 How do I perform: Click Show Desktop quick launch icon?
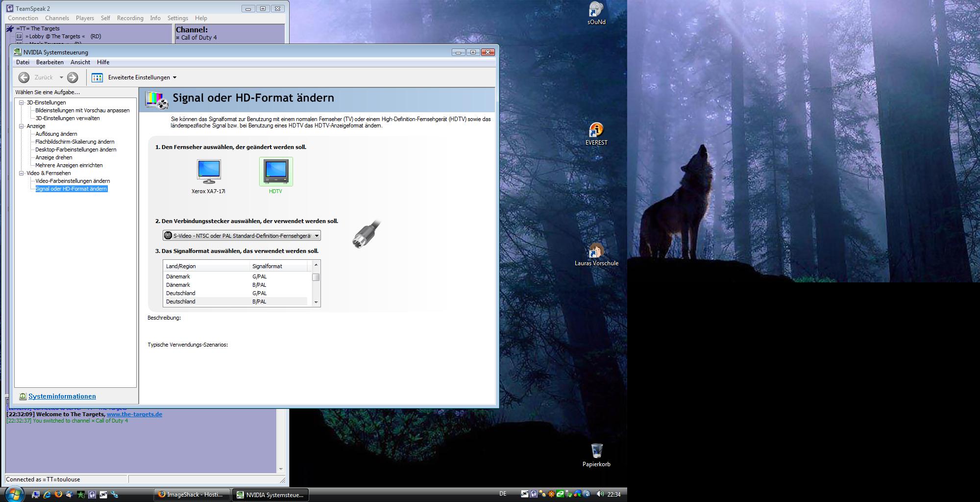[x=35, y=495]
